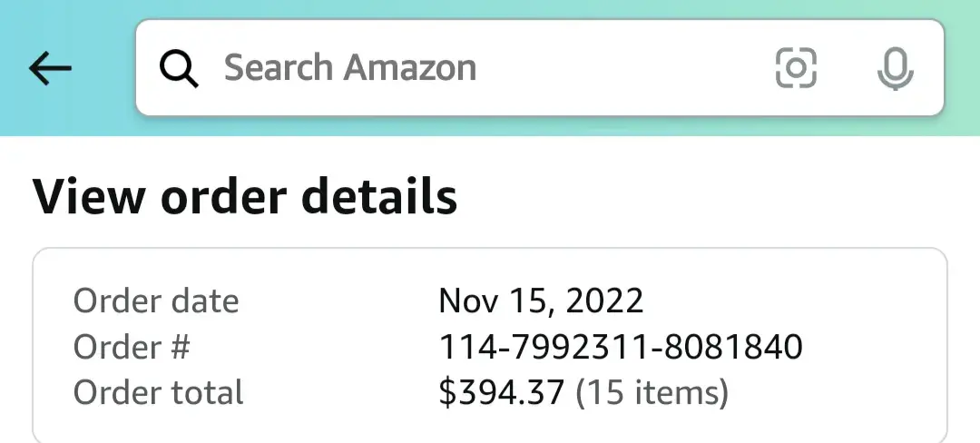Start voice search with the microphone
The image size is (980, 443).
(895, 68)
